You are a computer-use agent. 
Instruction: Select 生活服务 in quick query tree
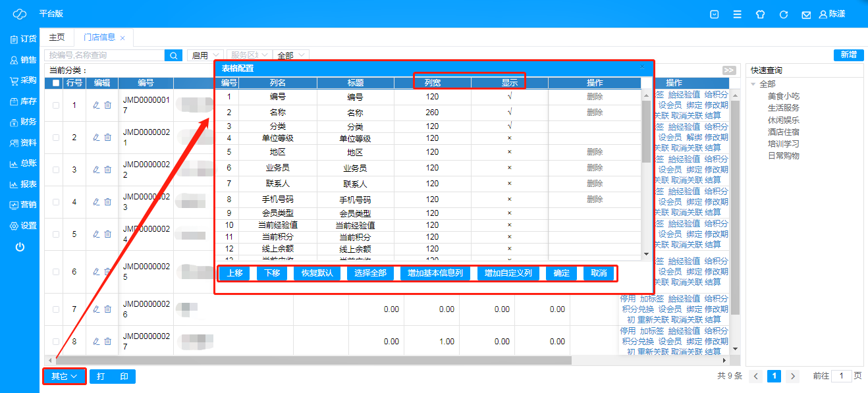(x=784, y=108)
